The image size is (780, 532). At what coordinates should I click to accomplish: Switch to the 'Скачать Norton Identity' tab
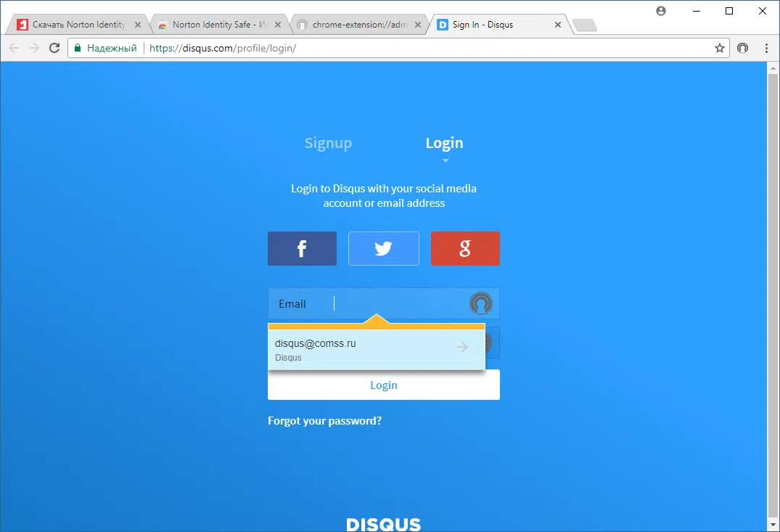[77, 25]
